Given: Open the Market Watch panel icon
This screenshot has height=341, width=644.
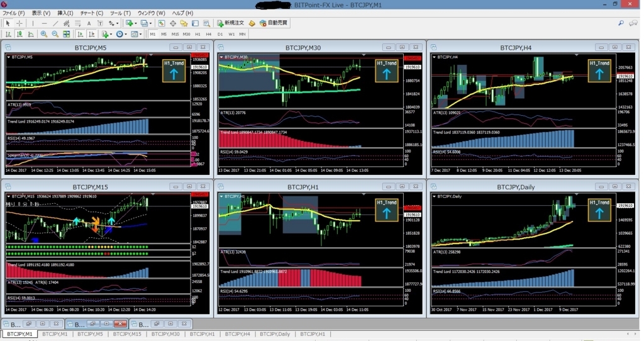Looking at the screenshot, I should (162, 23).
